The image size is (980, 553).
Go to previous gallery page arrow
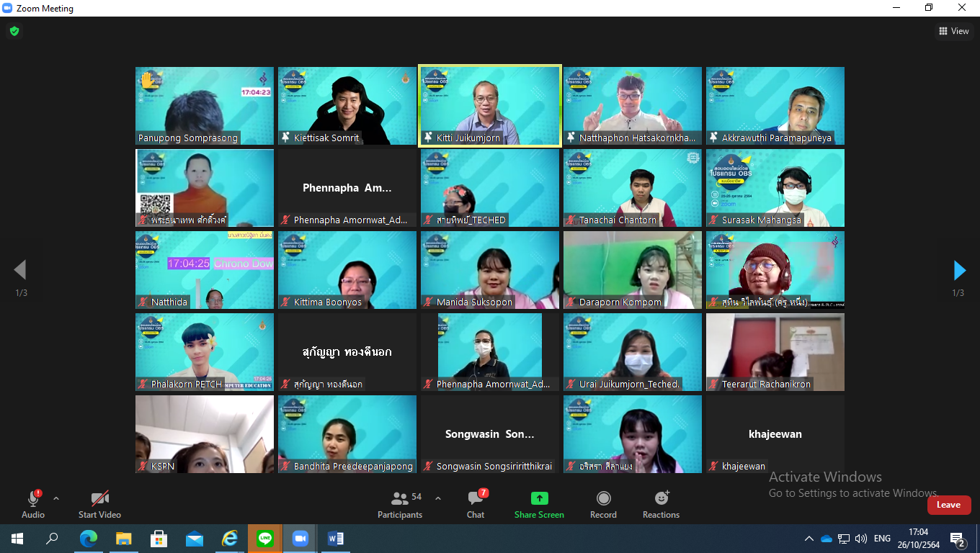pyautogui.click(x=20, y=270)
